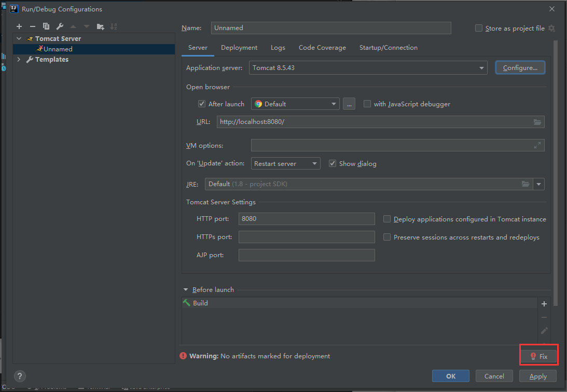Click the Apply button
The height and width of the screenshot is (392, 567).
[538, 376]
